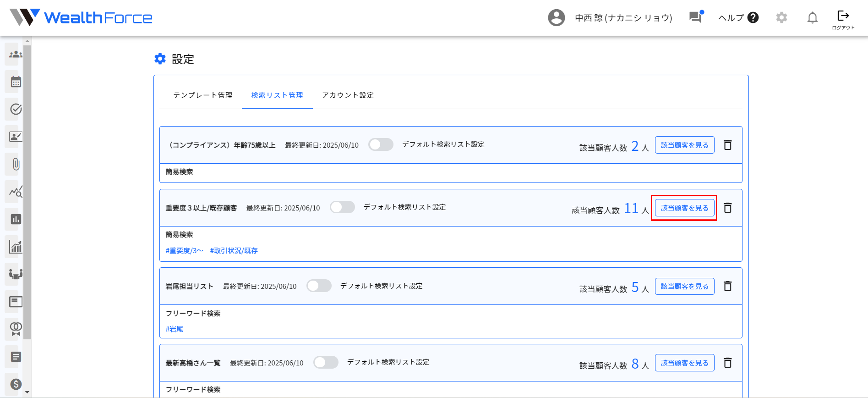View customers for 年齢75歳以上 list
Image resolution: width=868 pixels, height=398 pixels.
point(684,145)
